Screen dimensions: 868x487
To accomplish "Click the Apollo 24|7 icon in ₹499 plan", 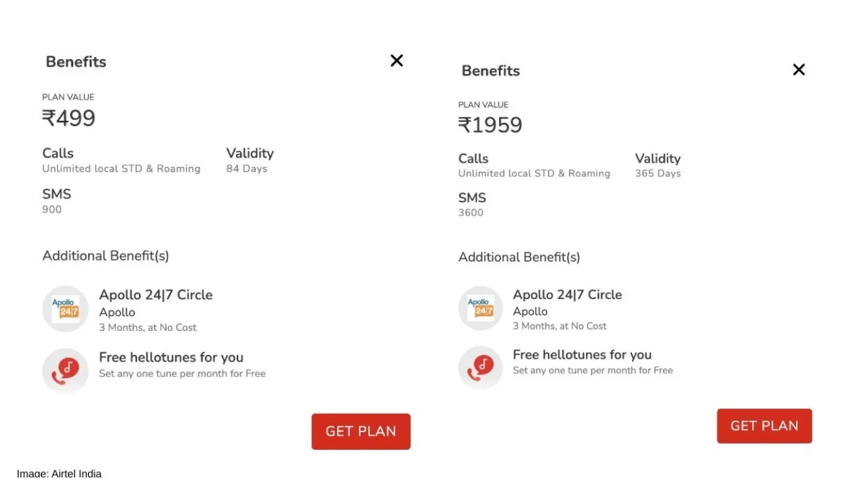I will [x=65, y=309].
